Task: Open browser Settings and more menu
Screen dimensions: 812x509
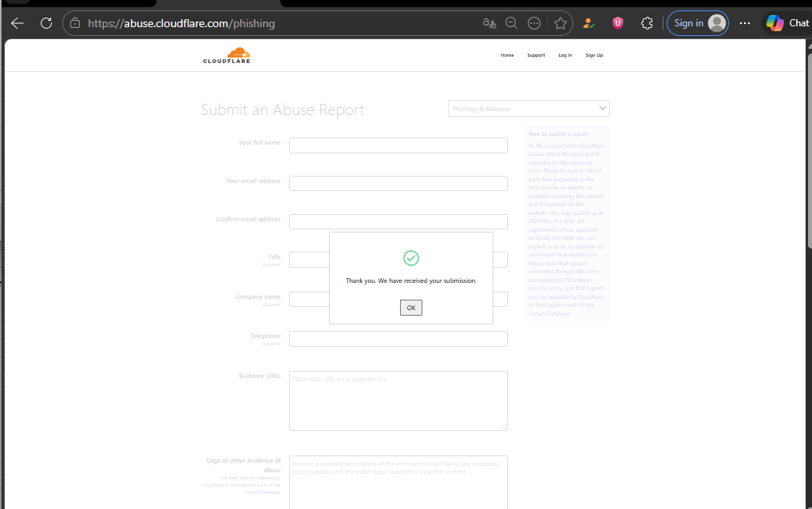Action: pos(745,23)
